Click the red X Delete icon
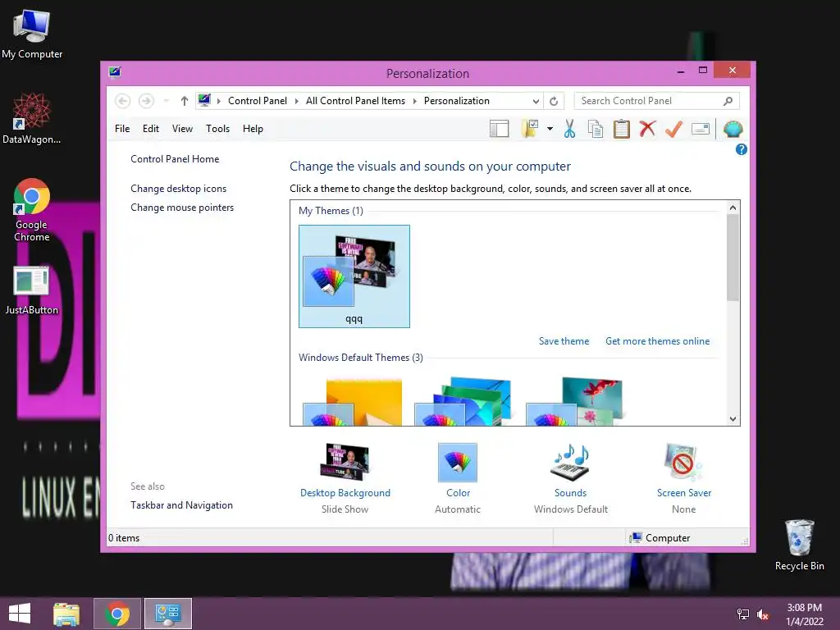The height and width of the screenshot is (630, 840). coord(648,129)
